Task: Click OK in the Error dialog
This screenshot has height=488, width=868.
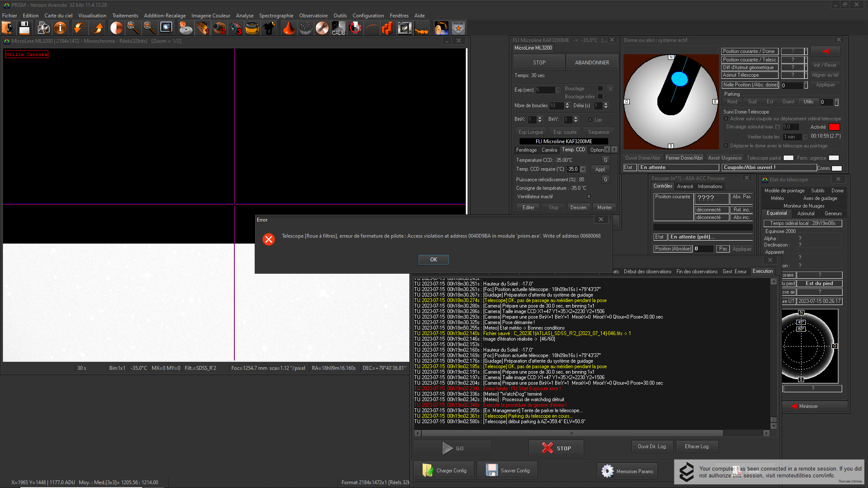Action: point(433,260)
